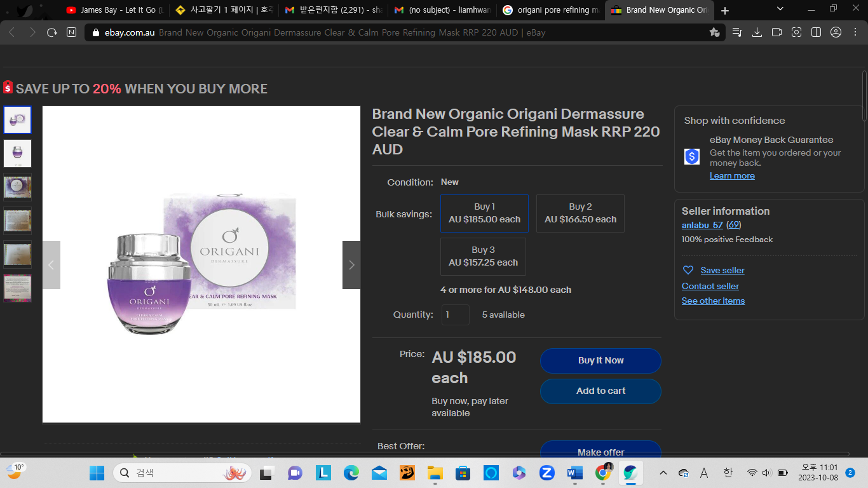View seller's 69 feedback ratings

tap(733, 225)
